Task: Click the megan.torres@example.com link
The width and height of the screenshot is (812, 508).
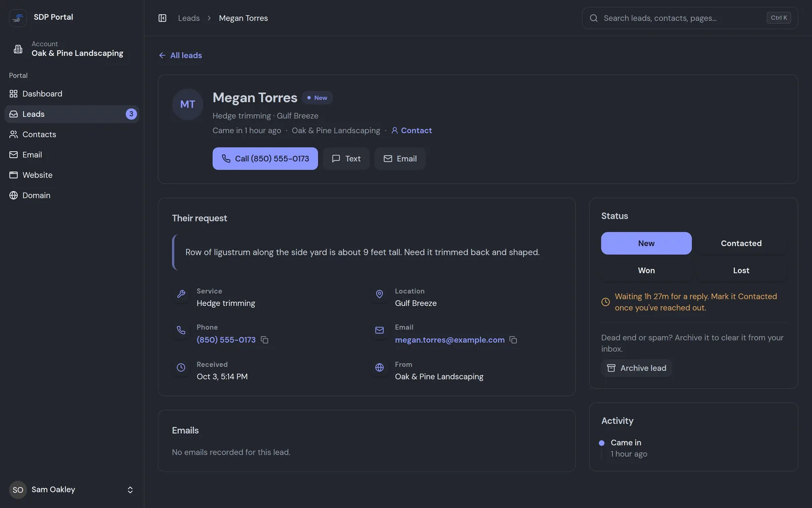Action: [450, 340]
